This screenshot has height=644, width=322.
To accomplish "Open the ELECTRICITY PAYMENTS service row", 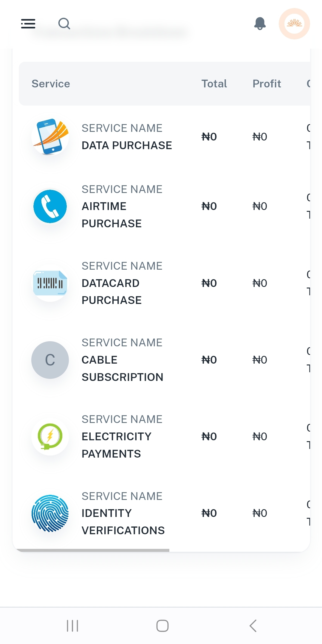I will coord(116,445).
